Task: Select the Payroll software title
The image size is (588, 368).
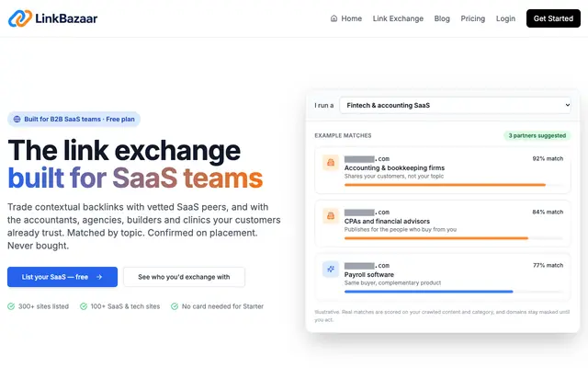Action: pos(369,274)
